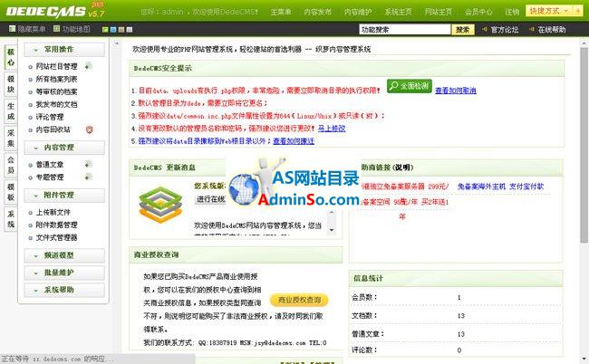Image resolution: width=589 pixels, height=364 pixels.
Task: Open the 查看如何取消 link
Action: pos(456,91)
